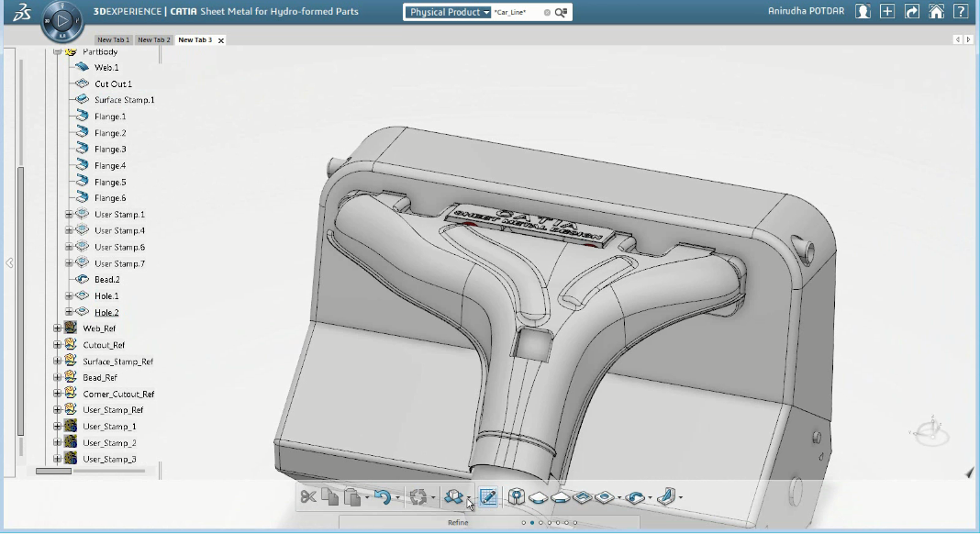Select User_Stamp_2 in the tree

point(109,443)
